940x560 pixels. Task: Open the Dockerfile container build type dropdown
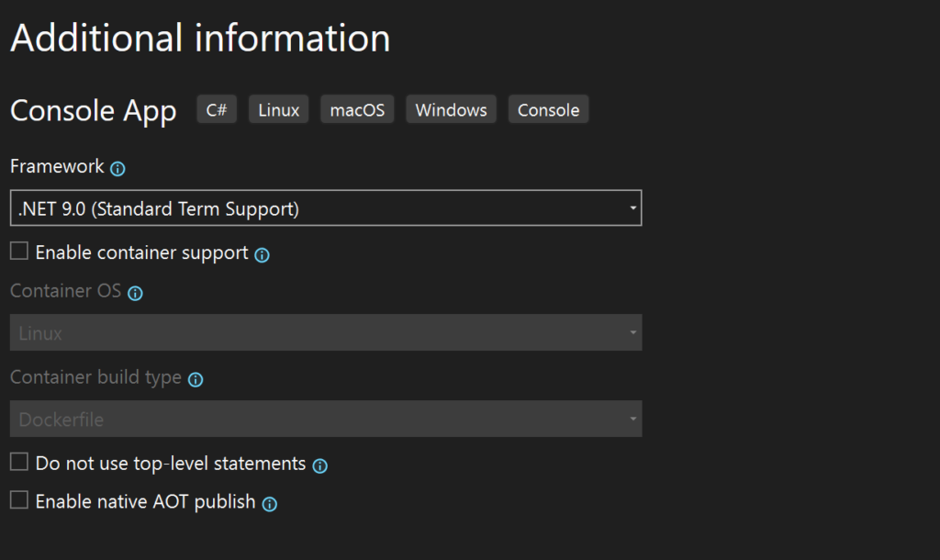click(x=325, y=419)
